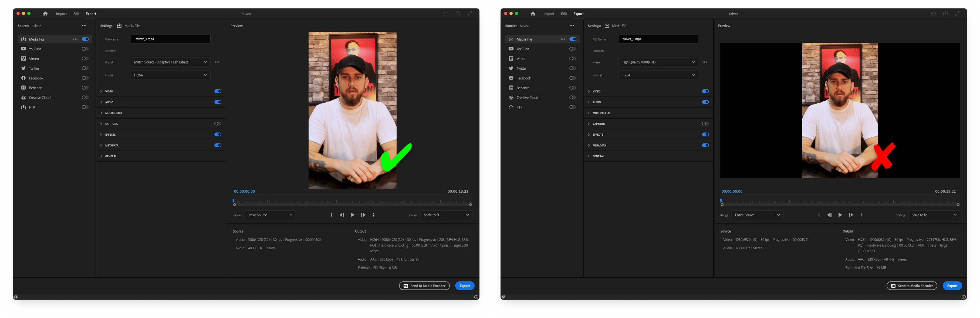Switch to the Import tab
The height and width of the screenshot is (318, 980).
click(x=61, y=13)
